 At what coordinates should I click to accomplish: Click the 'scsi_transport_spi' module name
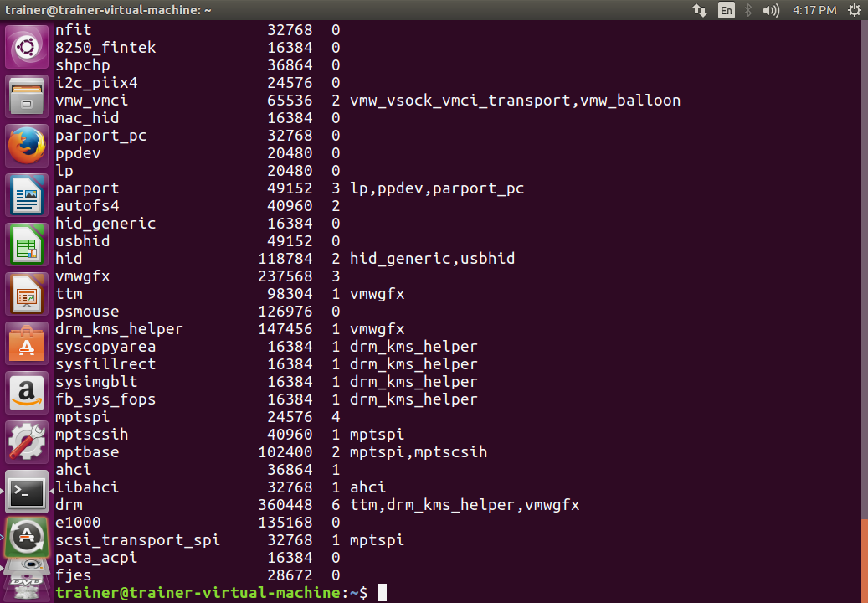pos(137,540)
